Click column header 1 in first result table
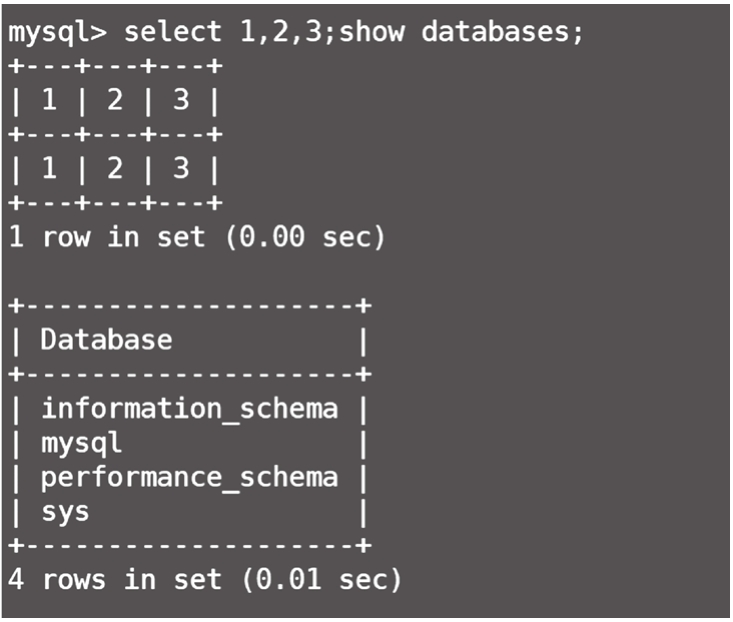Viewport: 733px width, 622px height. click(x=49, y=100)
